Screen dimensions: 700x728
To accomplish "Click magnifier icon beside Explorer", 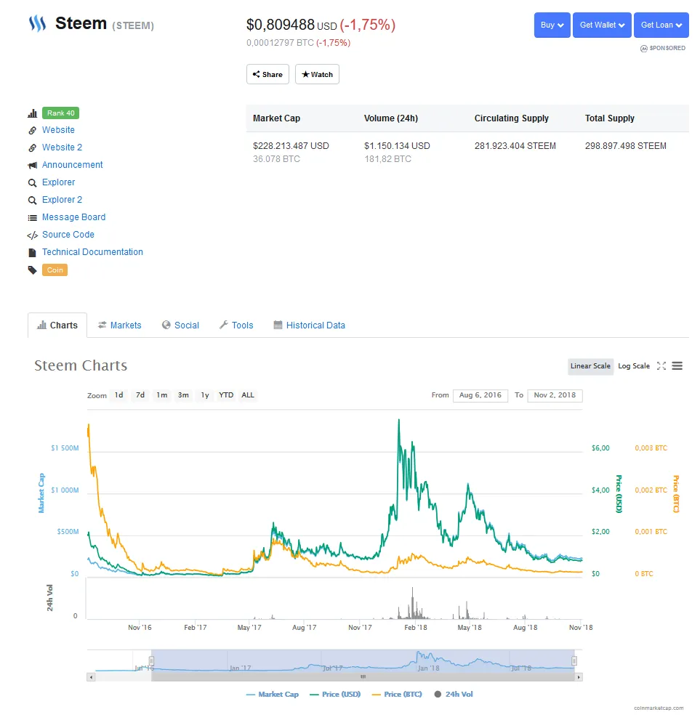I will coord(32,183).
